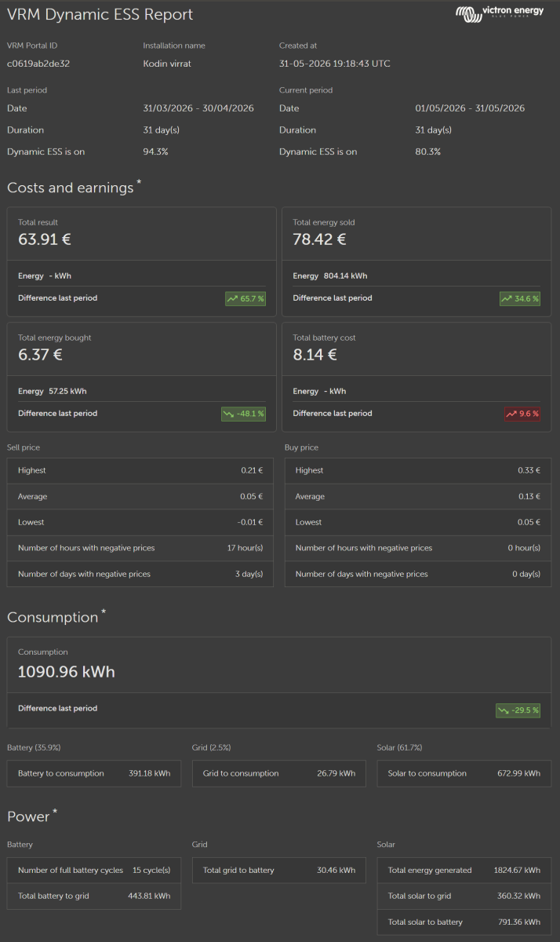
Task: Select the 0 day(s) negative buy prices value
Action: 526,574
